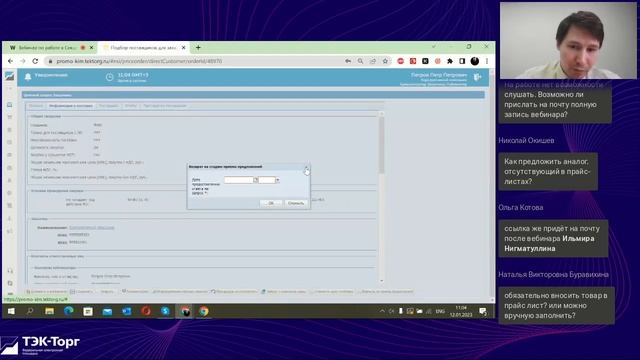Toggle the browser side panel
The width and height of the screenshot is (640, 360).
(x=462, y=61)
